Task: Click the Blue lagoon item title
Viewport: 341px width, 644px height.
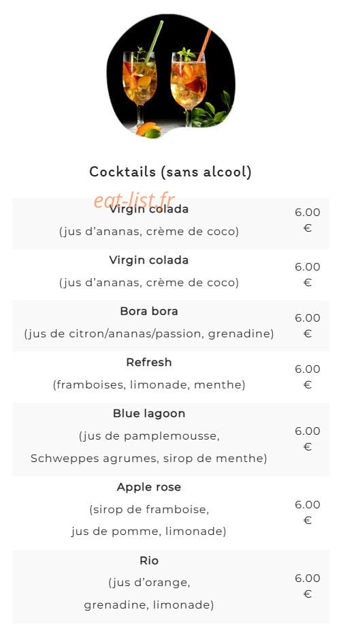Action: coord(149,413)
